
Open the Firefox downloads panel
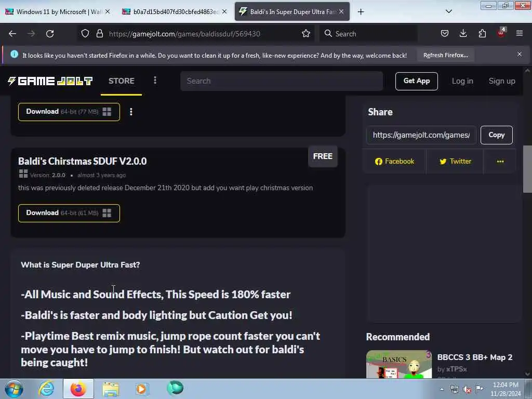click(x=463, y=34)
